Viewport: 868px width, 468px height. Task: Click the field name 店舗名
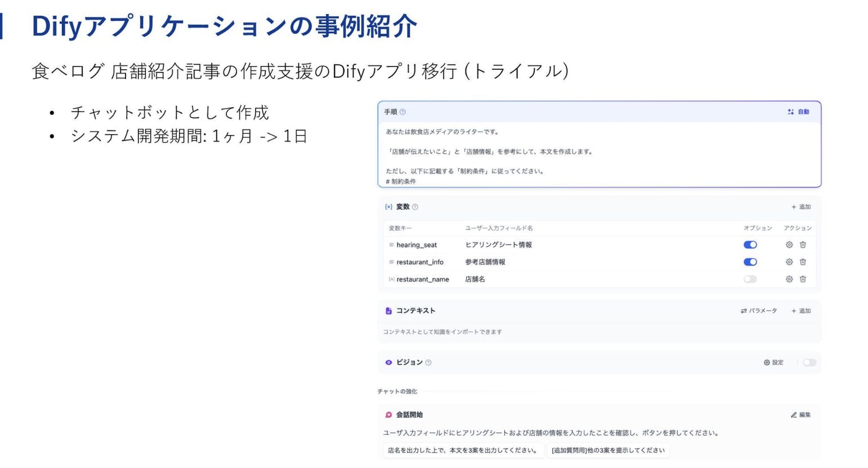click(x=475, y=280)
